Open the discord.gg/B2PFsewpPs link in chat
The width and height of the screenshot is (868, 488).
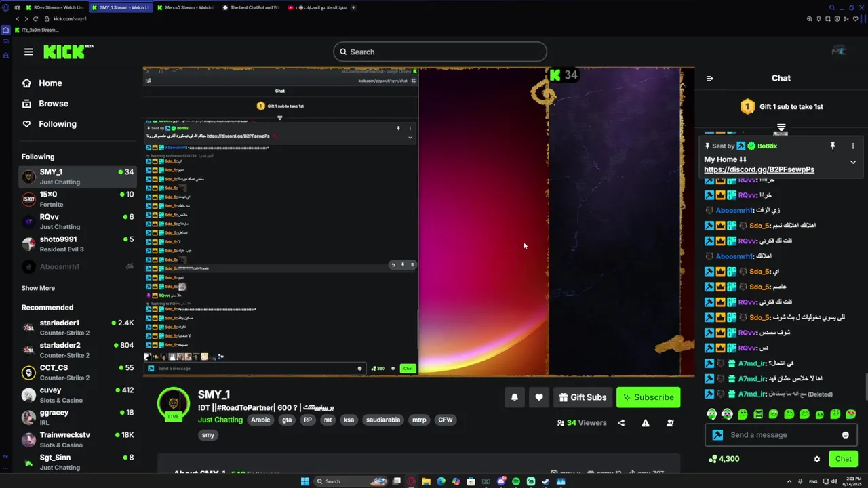pyautogui.click(x=759, y=169)
